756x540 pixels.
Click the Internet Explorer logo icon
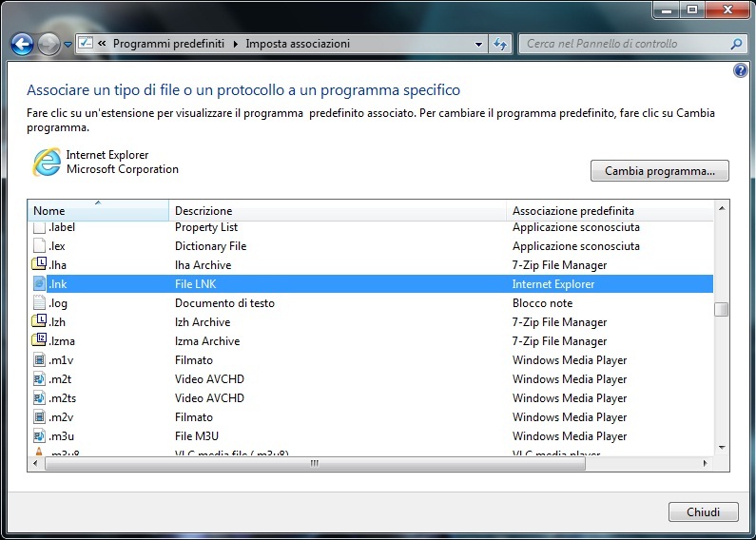point(47,162)
